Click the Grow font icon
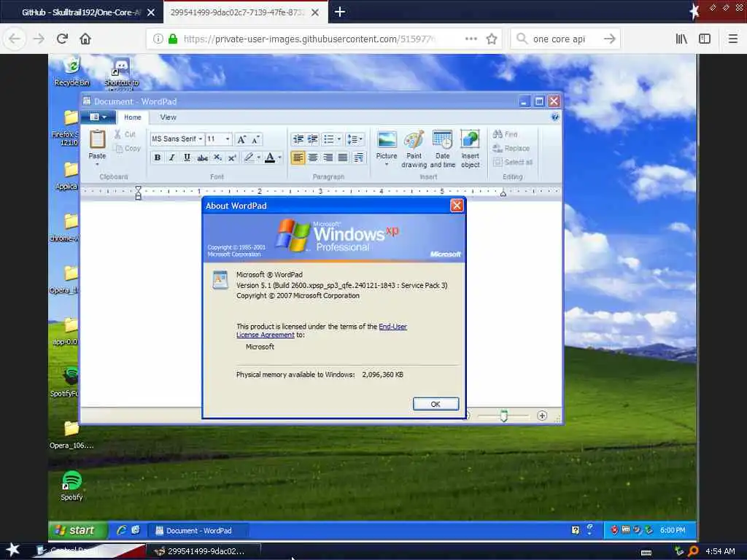Viewport: 747px width, 560px height. click(241, 139)
